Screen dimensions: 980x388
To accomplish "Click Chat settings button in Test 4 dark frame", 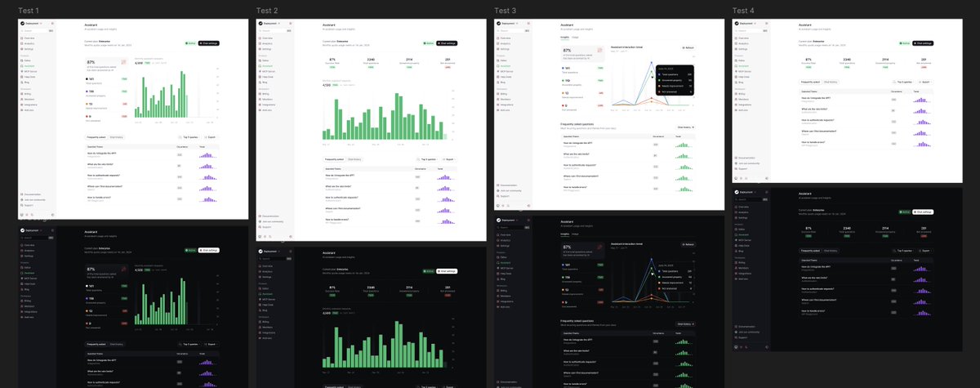I will [923, 212].
